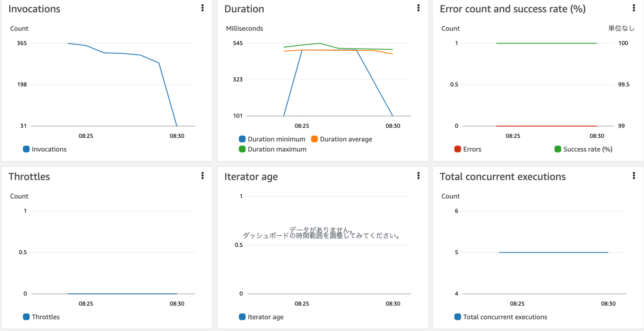Open the Throttles widget three-dot menu
Viewport: 644px width, 331px height.
(203, 176)
